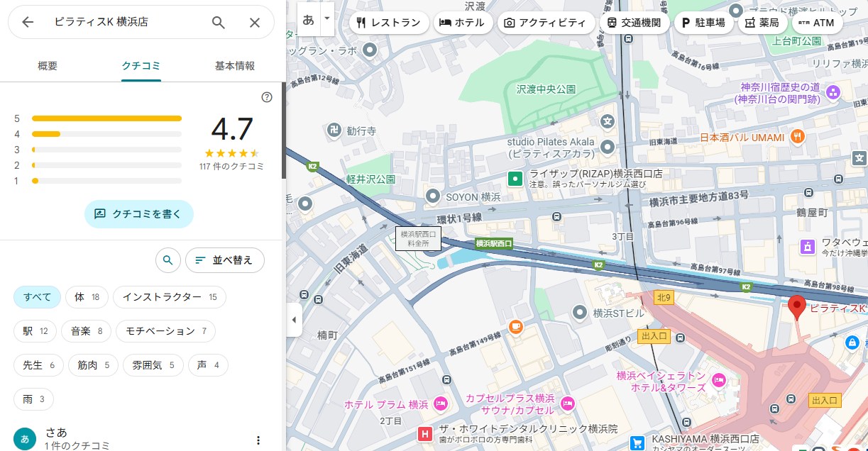
Task: Clear the search with the X icon
Action: [255, 22]
